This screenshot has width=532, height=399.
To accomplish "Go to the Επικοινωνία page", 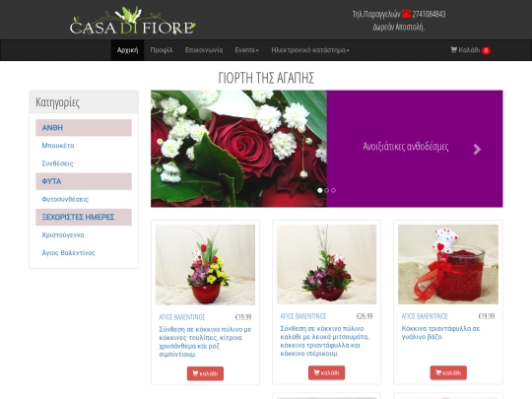I will 204,50.
